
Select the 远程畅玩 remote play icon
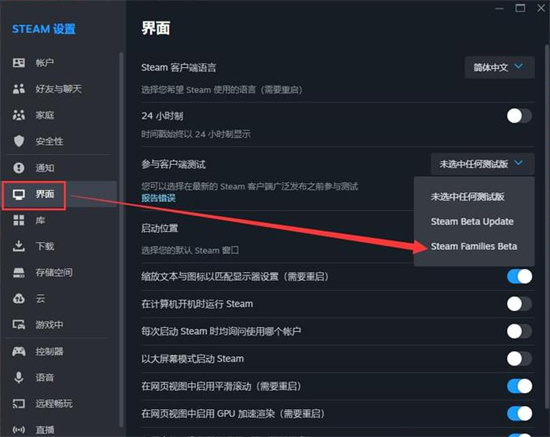coord(19,404)
